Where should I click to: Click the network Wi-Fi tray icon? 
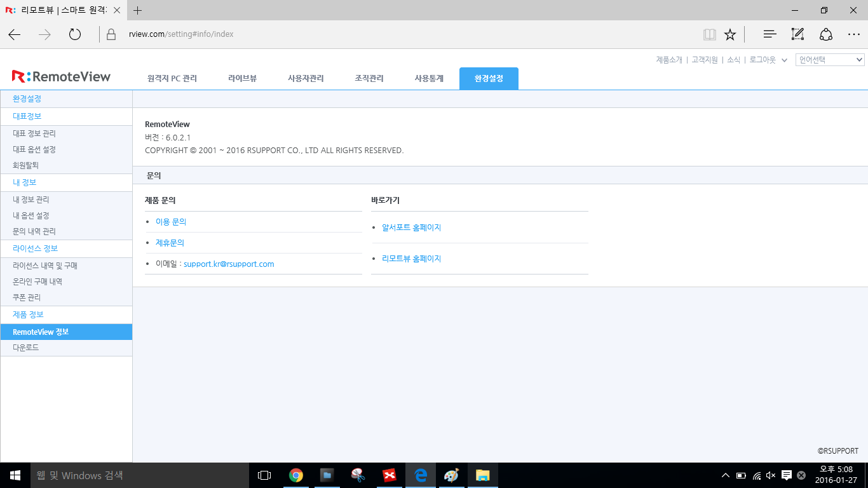pyautogui.click(x=756, y=475)
